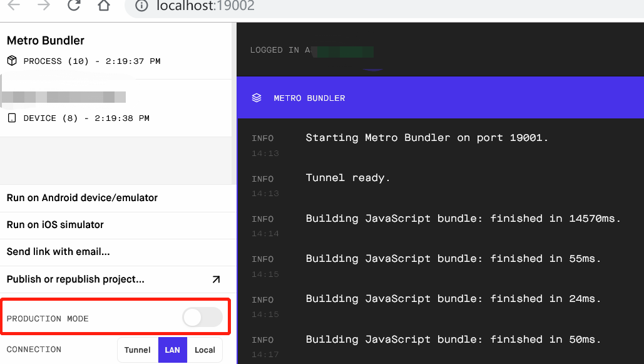Open external link arrow beside Publish project
The image size is (644, 364).
(216, 279)
